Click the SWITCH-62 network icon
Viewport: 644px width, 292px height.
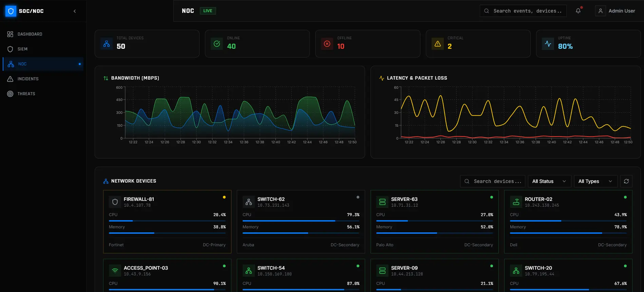click(249, 202)
